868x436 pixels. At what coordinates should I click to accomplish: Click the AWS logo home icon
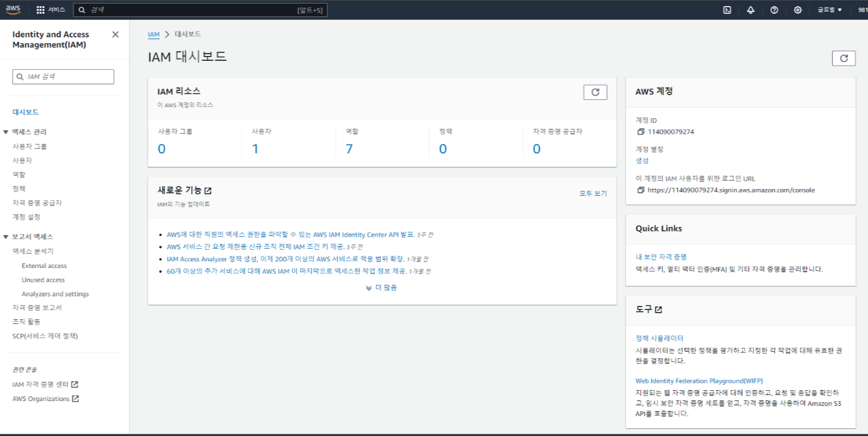click(13, 9)
